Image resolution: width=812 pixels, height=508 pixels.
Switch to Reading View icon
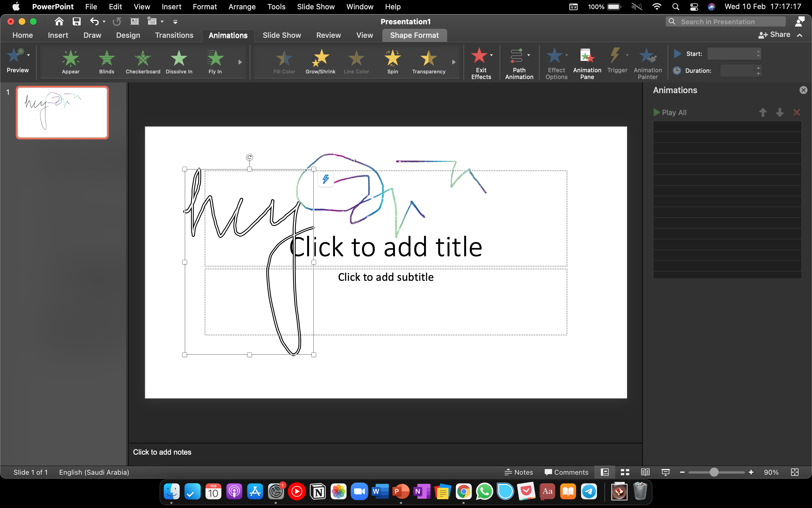[645, 472]
